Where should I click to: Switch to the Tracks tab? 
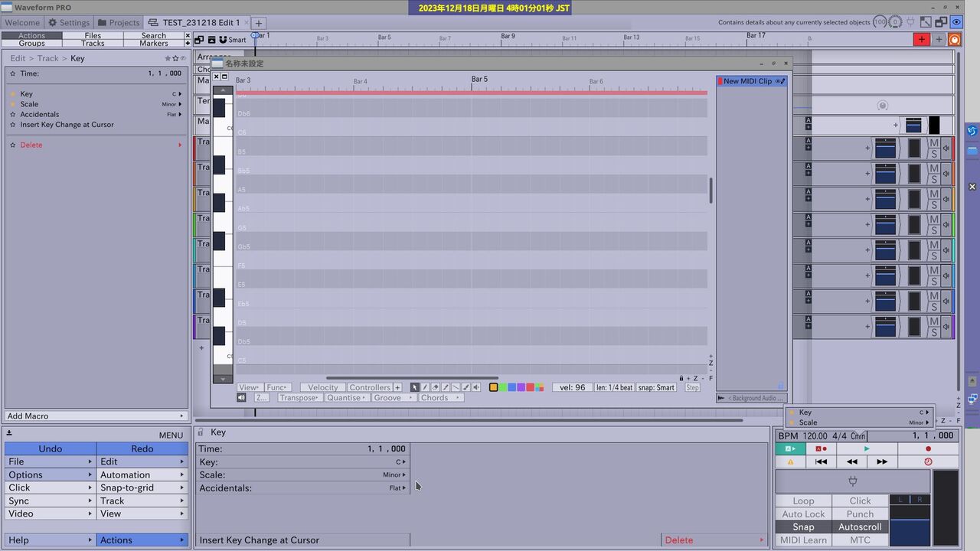click(x=93, y=43)
